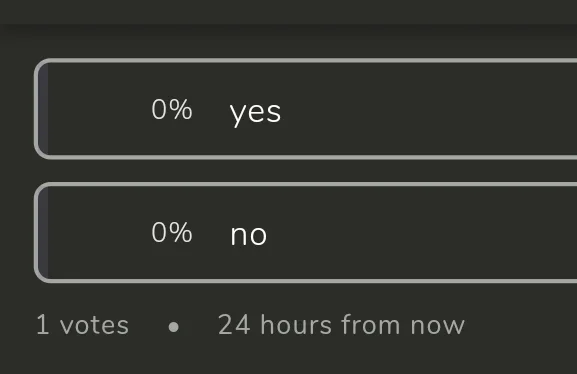Viewport: 577px width, 374px height.
Task: Click empty area inside the yes box
Action: [423, 109]
